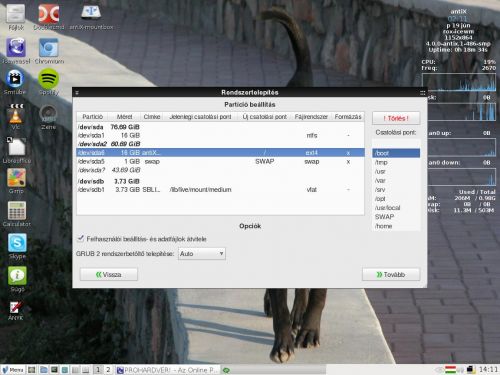Select /boot in mount point list

(396, 153)
